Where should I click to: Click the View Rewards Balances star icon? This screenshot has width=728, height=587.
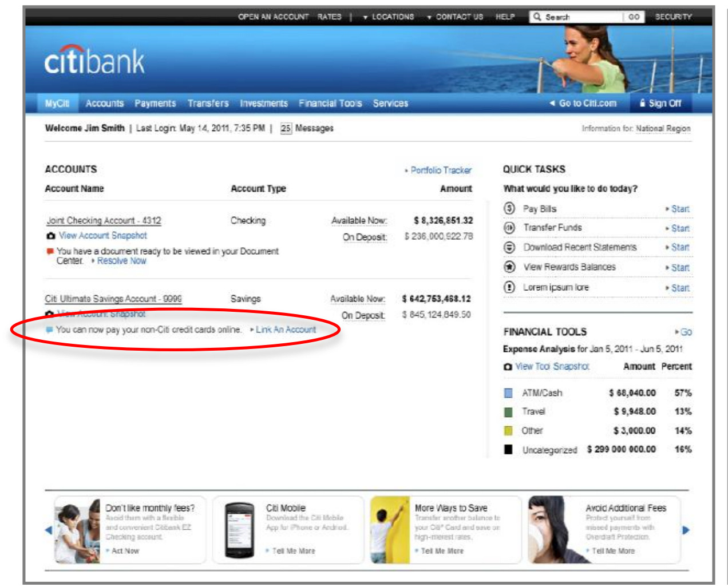tap(509, 267)
